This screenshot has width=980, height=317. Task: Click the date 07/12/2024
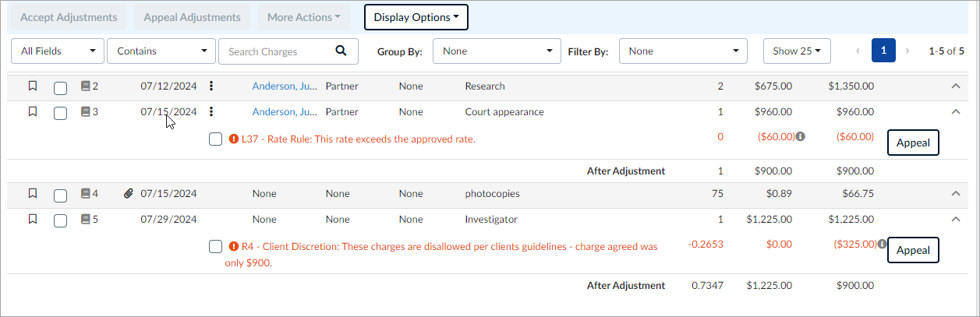coord(169,86)
